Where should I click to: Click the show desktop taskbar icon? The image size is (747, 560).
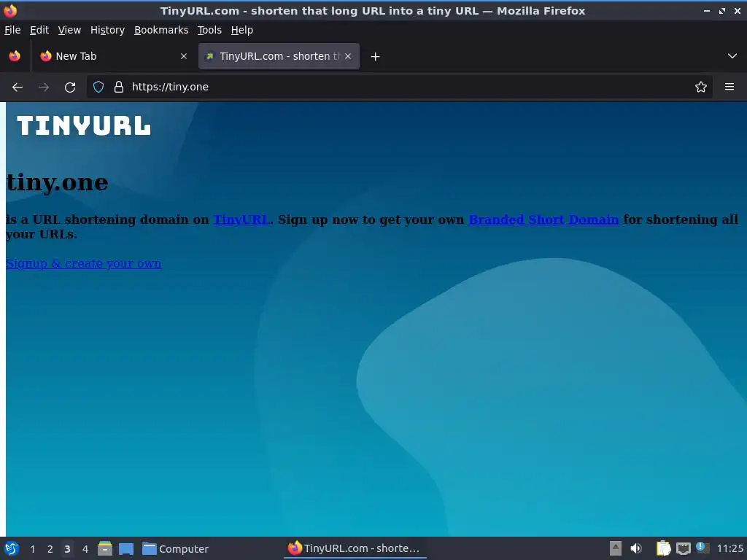[x=126, y=548]
